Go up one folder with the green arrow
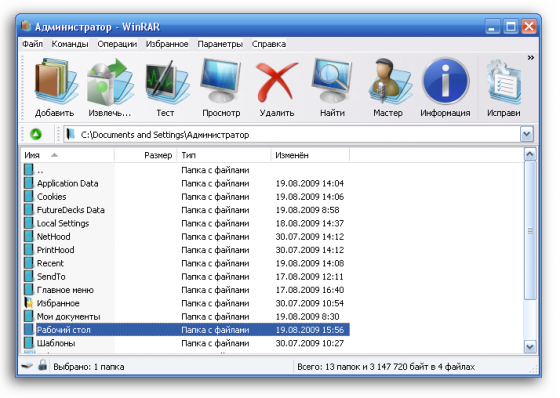560x398 pixels. [36, 134]
